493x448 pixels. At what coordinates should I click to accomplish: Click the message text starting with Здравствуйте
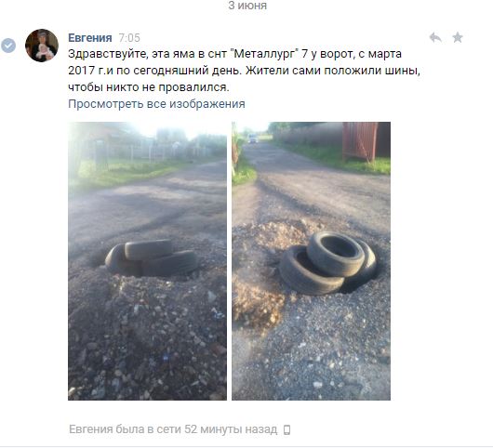tap(245, 71)
